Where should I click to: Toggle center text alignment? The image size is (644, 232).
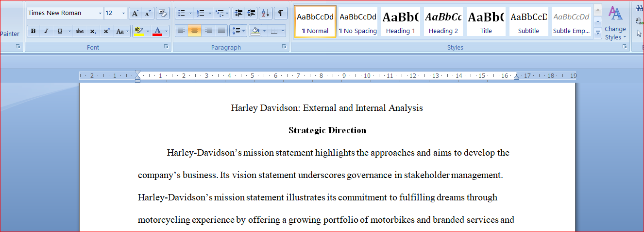tap(195, 31)
